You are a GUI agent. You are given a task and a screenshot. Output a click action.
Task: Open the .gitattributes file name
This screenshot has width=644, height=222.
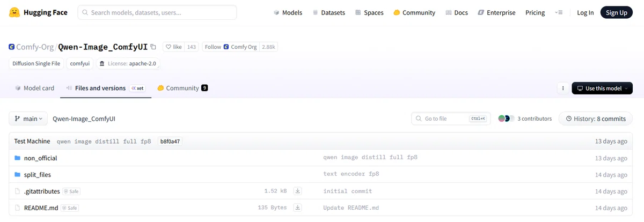click(42, 191)
